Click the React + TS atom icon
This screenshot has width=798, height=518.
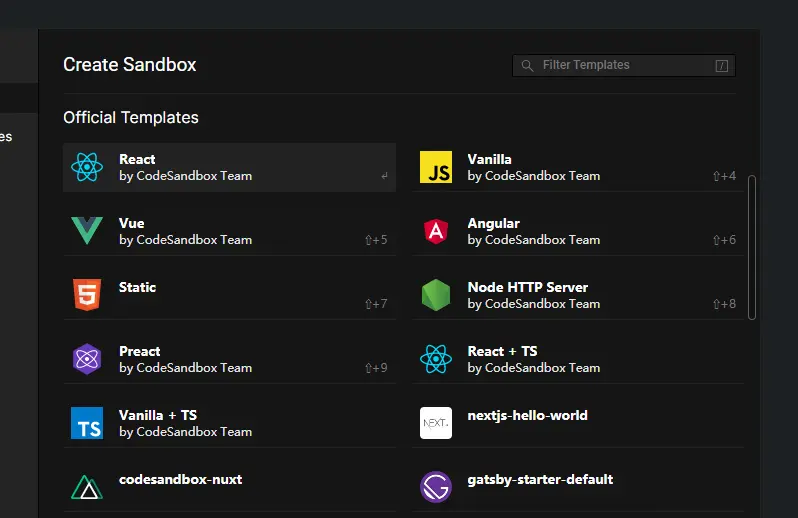[x=436, y=359]
